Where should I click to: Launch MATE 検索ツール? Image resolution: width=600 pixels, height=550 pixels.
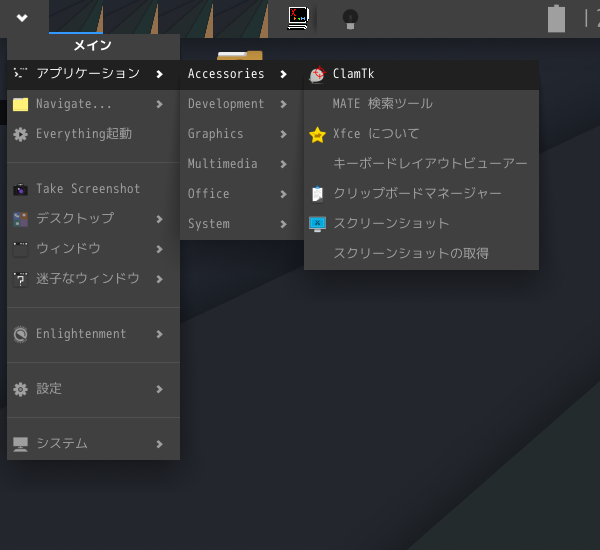[x=421, y=104]
